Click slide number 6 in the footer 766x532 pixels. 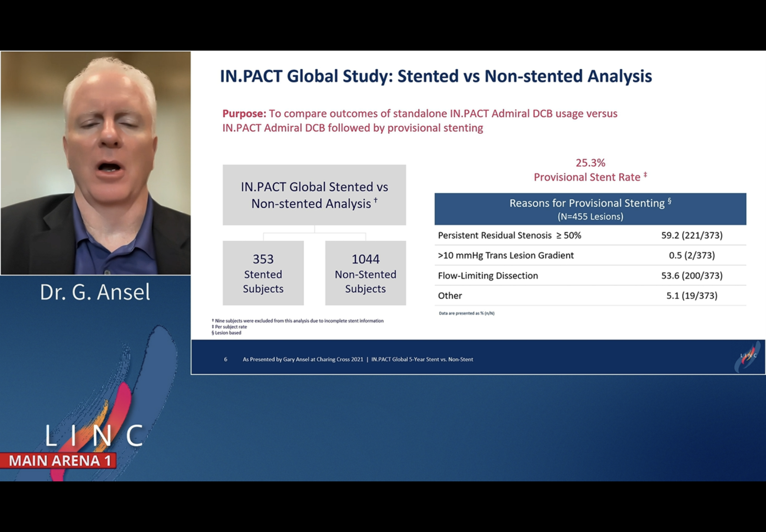click(x=226, y=359)
